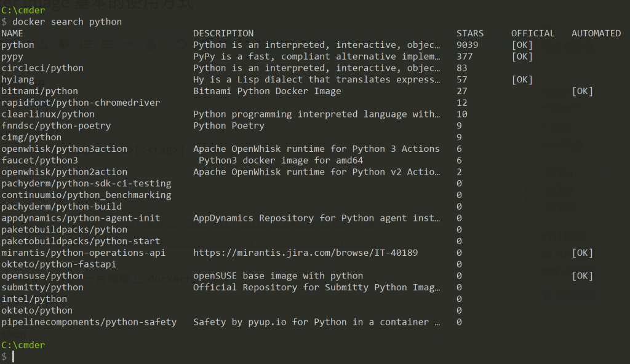The height and width of the screenshot is (364, 630).
Task: Click the OFFICIAL column header
Action: [533, 33]
